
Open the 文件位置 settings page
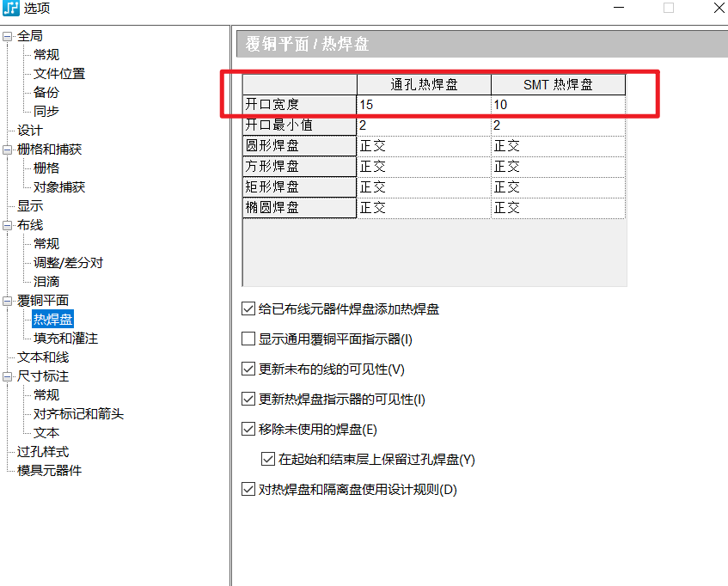pyautogui.click(x=59, y=74)
